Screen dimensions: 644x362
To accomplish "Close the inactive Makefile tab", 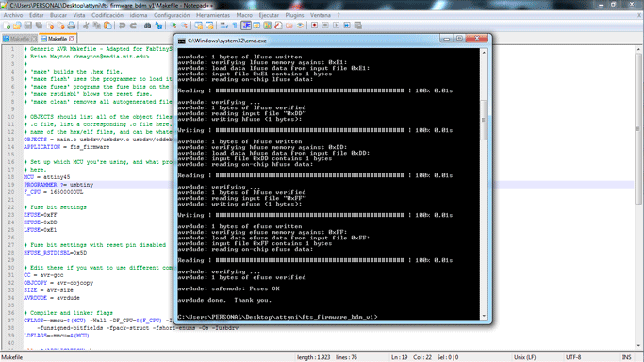I will click(33, 39).
